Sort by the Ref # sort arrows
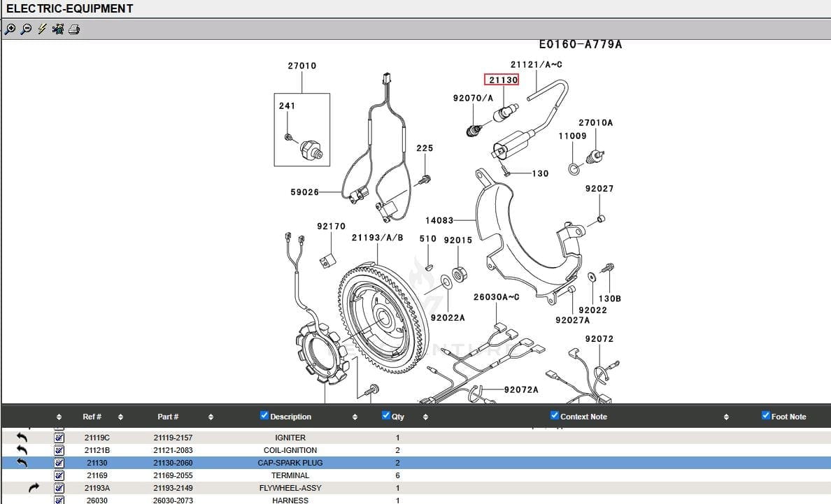Viewport: 831px width, 504px height. [120, 417]
